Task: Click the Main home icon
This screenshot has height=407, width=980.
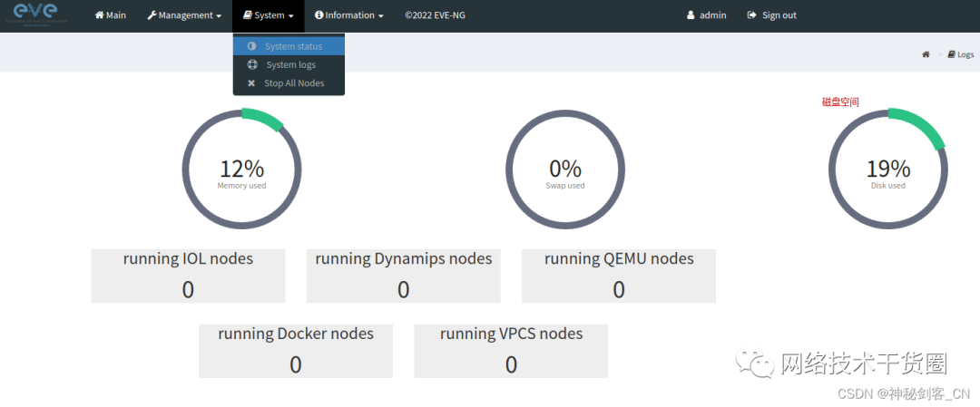Action: coord(100,15)
